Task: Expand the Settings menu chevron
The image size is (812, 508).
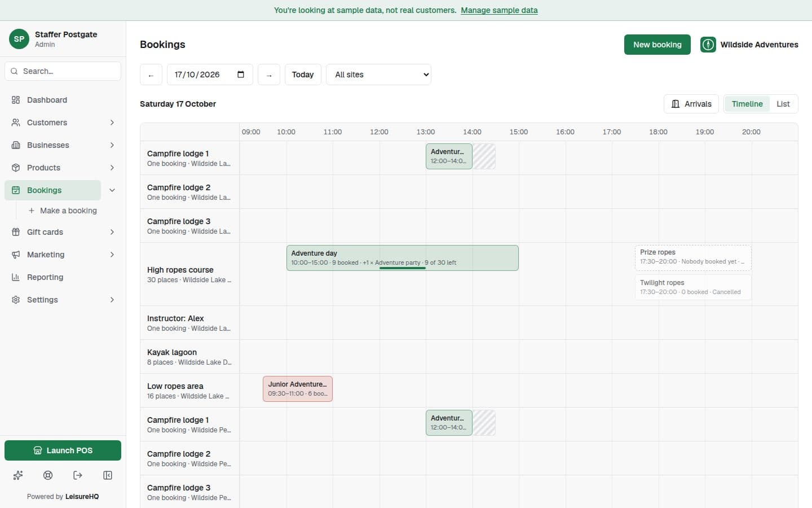Action: click(x=112, y=300)
